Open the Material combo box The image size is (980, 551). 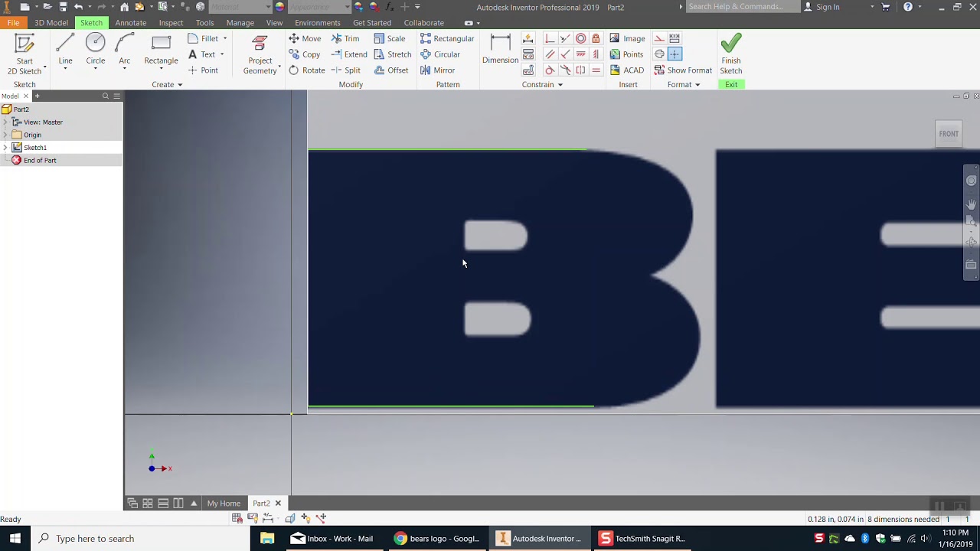pos(240,7)
